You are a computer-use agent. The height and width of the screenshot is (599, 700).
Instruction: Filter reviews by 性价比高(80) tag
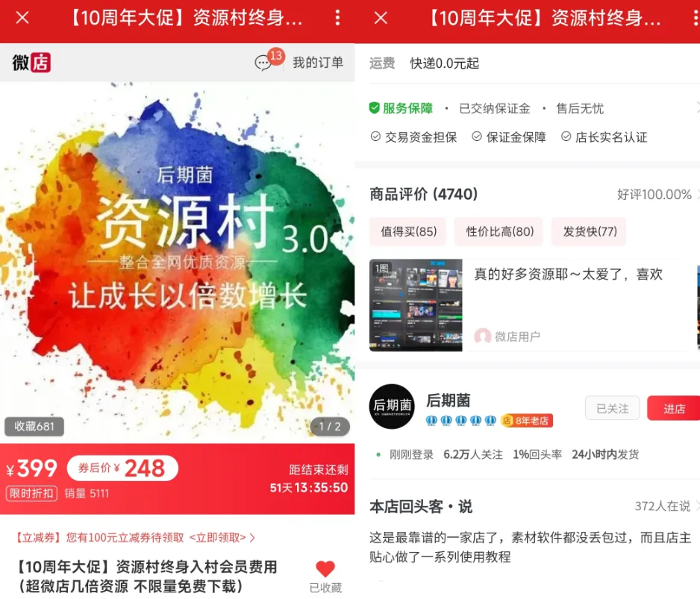coord(499,231)
